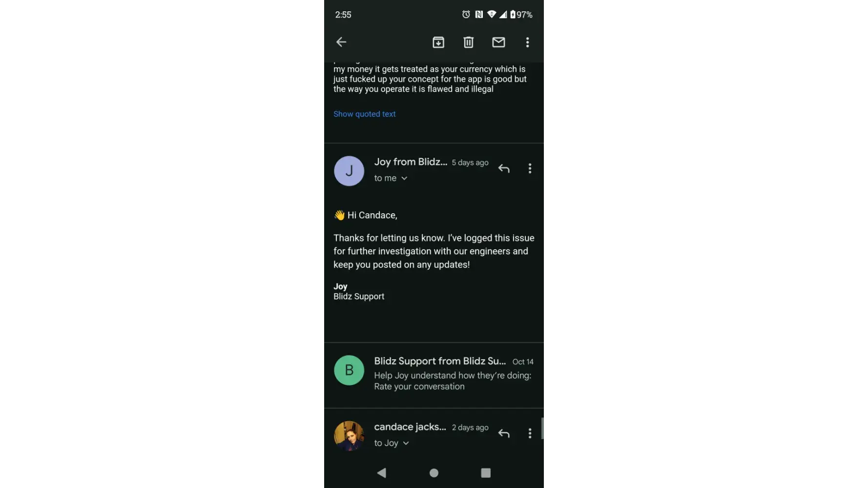Show quoted text in the message
Screen dimensions: 868x488
click(364, 114)
